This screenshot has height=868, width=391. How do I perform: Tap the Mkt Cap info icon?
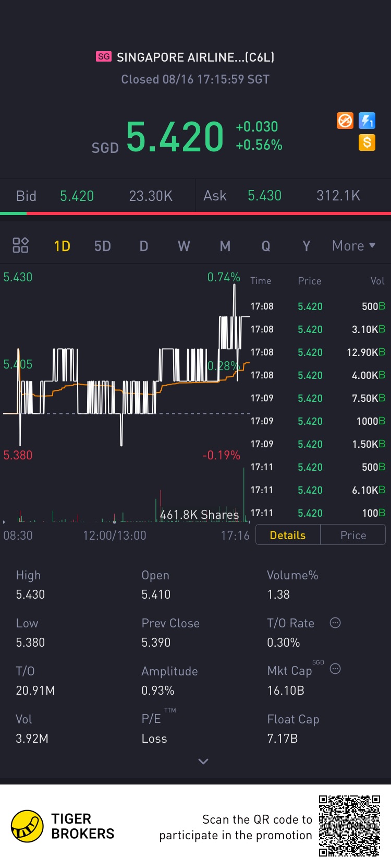click(335, 669)
